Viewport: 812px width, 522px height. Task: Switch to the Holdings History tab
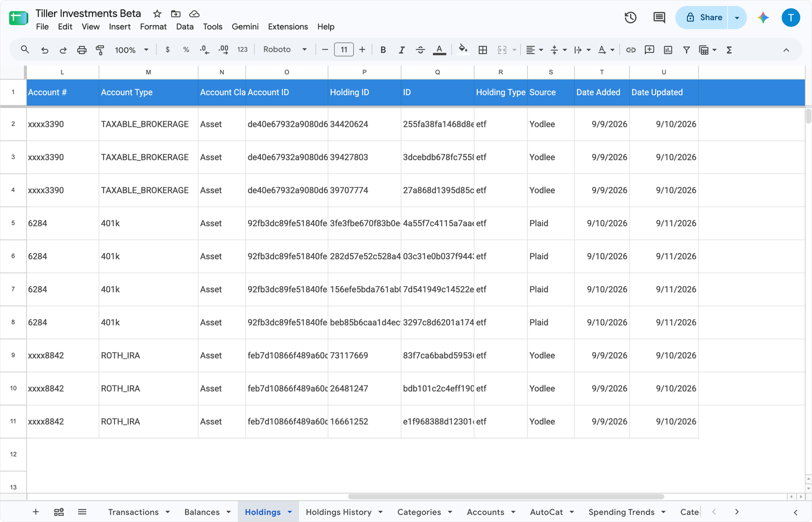tap(338, 512)
